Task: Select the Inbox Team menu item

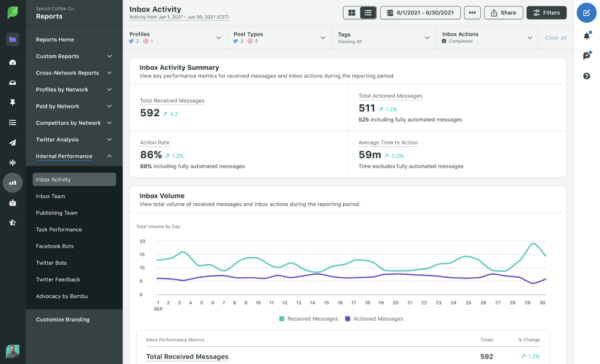Action: [x=50, y=196]
